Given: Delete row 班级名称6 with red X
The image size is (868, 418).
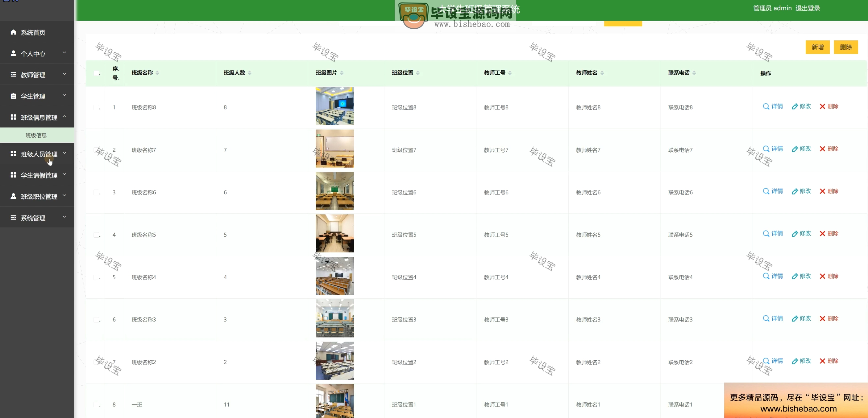Looking at the screenshot, I should 823,191.
